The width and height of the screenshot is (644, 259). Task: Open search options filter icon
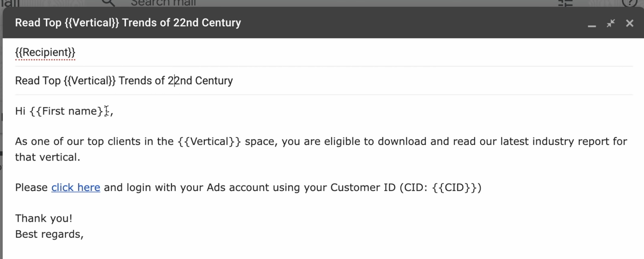(565, 3)
